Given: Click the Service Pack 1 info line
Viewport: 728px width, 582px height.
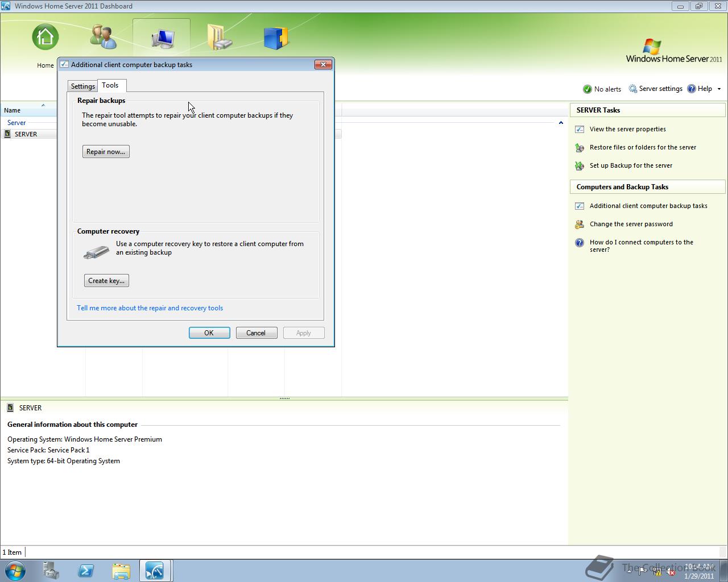Looking at the screenshot, I should [48, 450].
